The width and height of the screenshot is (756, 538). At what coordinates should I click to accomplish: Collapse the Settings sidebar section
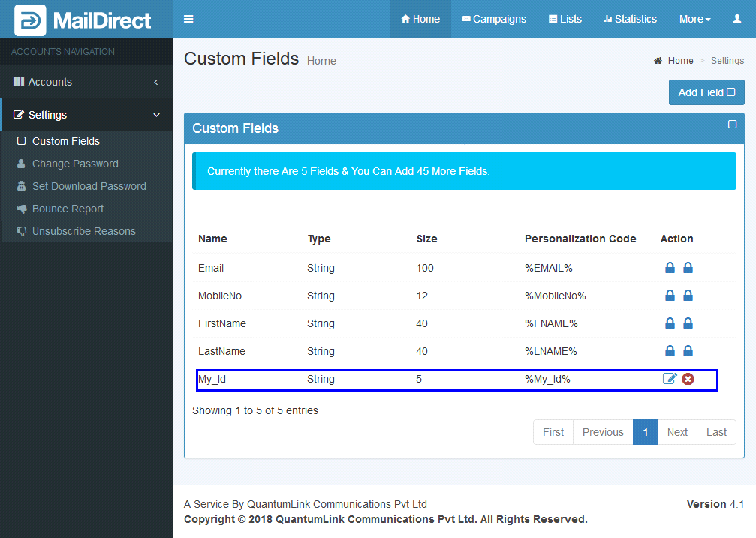click(x=86, y=115)
